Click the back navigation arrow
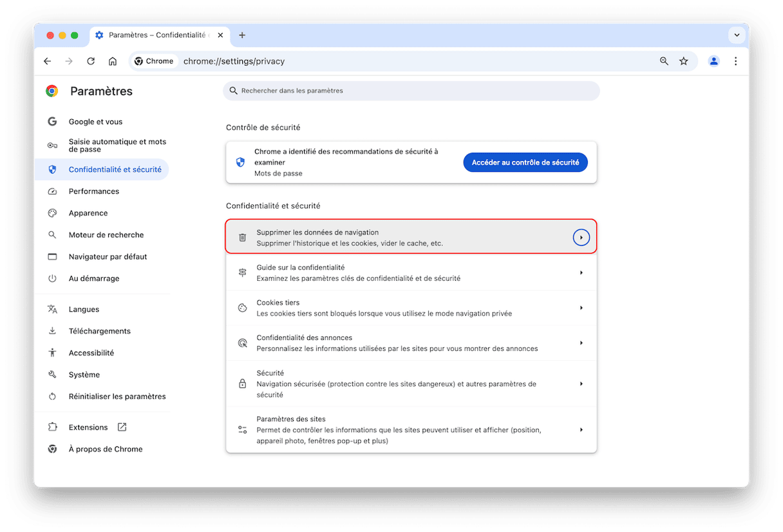783x532 pixels. coord(47,61)
